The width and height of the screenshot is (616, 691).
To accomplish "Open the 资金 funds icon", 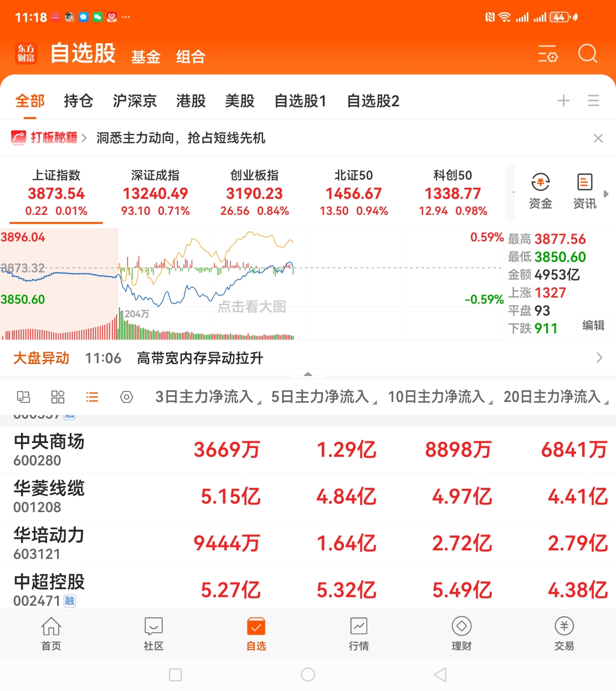I will click(x=541, y=191).
